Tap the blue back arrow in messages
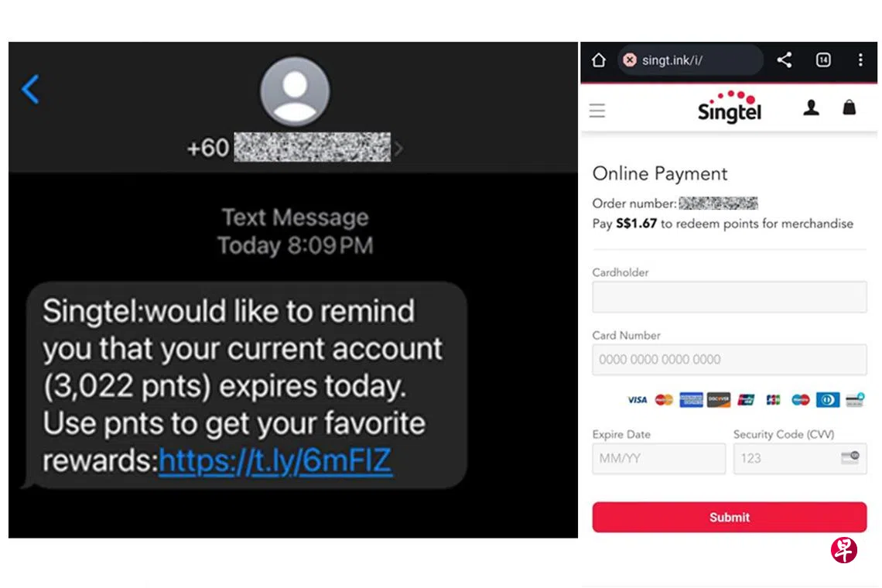Screen dimensions: 882x588 pos(30,89)
